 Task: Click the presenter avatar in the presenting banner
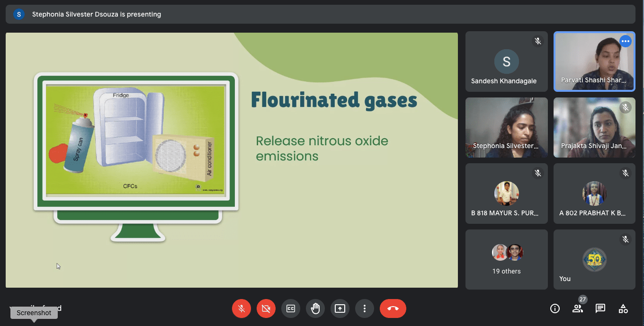pyautogui.click(x=19, y=14)
